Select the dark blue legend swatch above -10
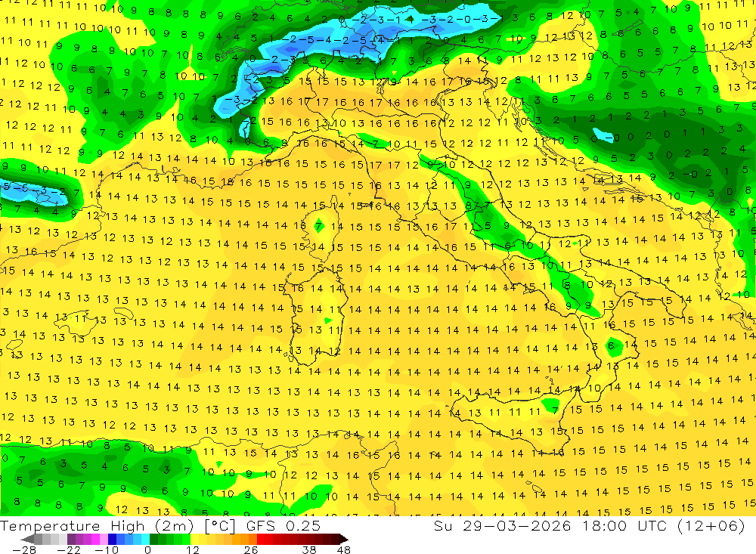Viewport: 756px width, 554px height. tap(113, 539)
